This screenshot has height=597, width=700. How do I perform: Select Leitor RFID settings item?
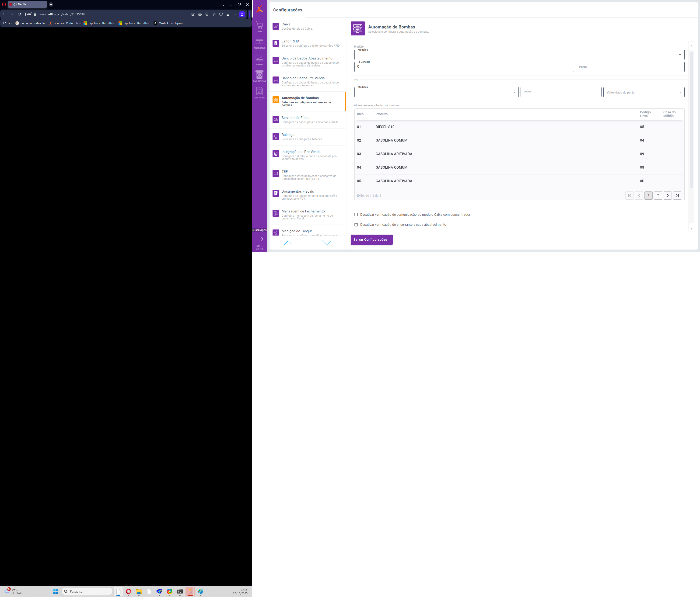click(x=308, y=43)
